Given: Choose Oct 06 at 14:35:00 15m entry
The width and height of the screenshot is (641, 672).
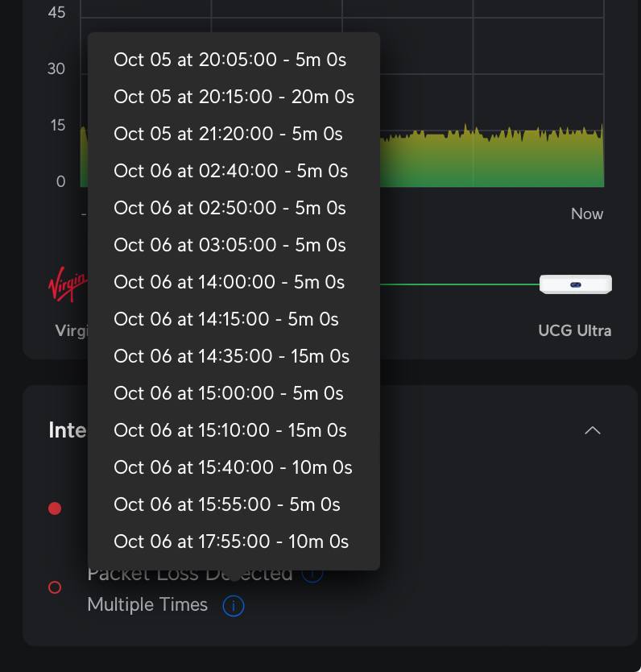Looking at the screenshot, I should (x=231, y=356).
